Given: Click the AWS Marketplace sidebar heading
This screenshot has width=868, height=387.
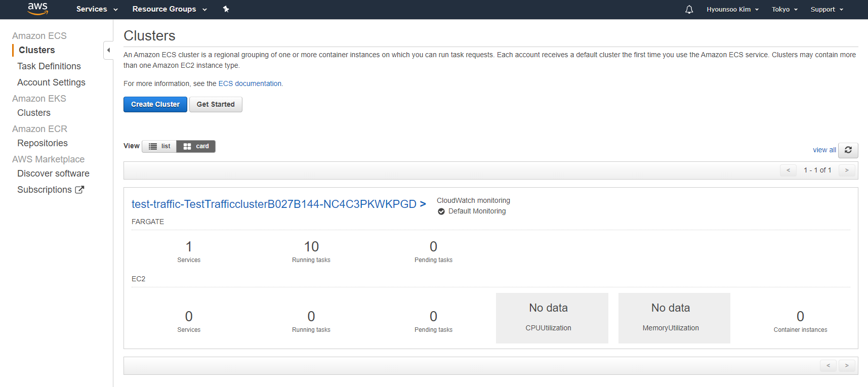Looking at the screenshot, I should pyautogui.click(x=48, y=159).
